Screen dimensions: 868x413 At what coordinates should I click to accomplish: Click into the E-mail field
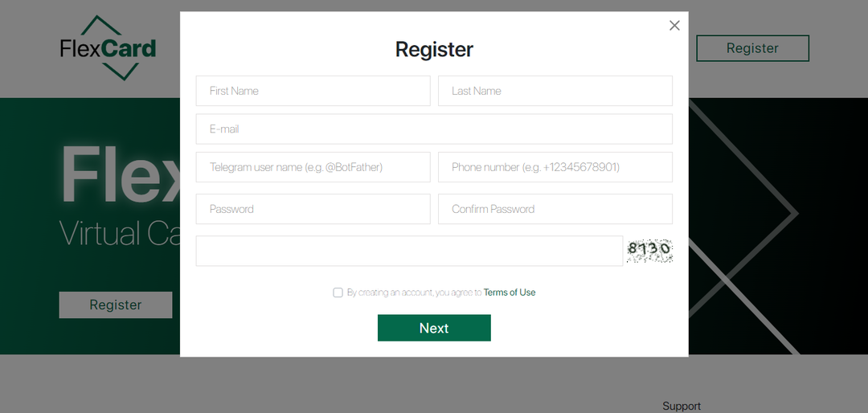[434, 129]
